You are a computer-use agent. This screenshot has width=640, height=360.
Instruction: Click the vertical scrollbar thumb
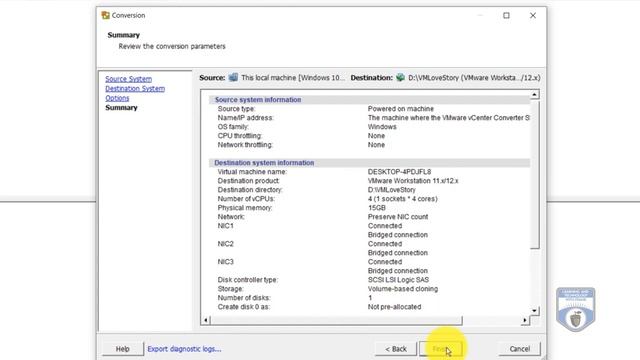click(x=534, y=174)
